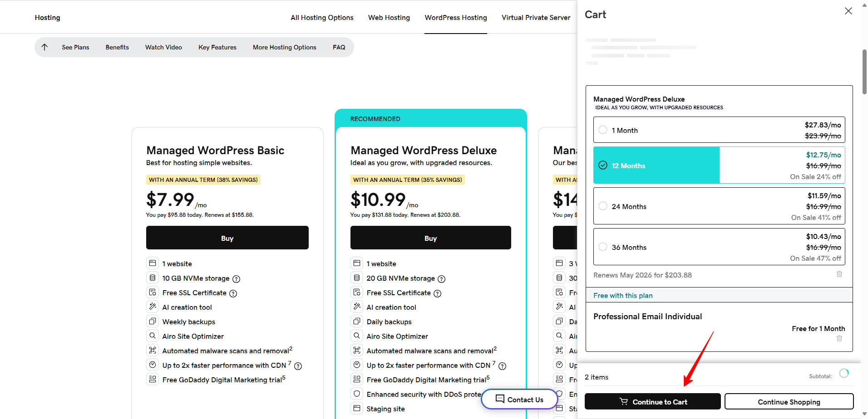Open the Contact Us chat button
Screen dimensions: 868x419
tap(519, 399)
